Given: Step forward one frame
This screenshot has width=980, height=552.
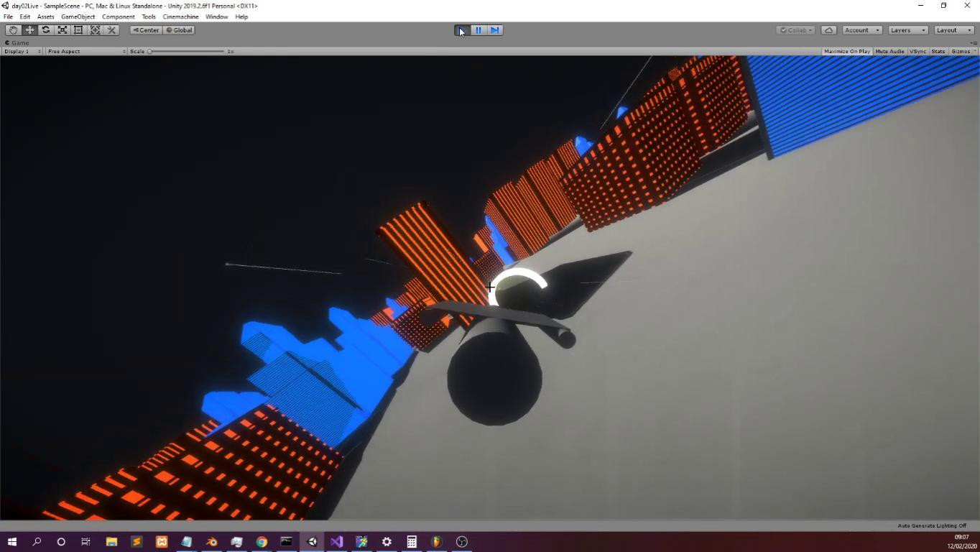Looking at the screenshot, I should point(494,30).
